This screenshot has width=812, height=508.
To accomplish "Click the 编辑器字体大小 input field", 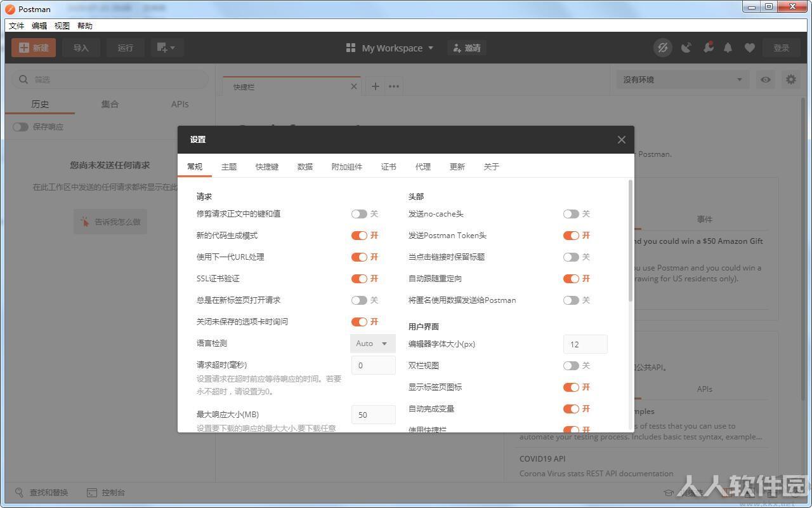I will click(x=586, y=344).
